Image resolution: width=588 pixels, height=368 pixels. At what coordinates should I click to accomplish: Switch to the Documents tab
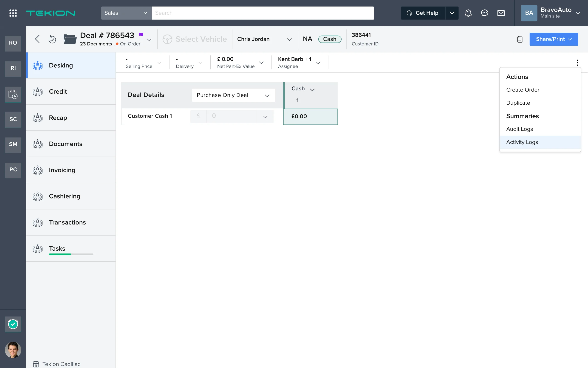[71, 144]
